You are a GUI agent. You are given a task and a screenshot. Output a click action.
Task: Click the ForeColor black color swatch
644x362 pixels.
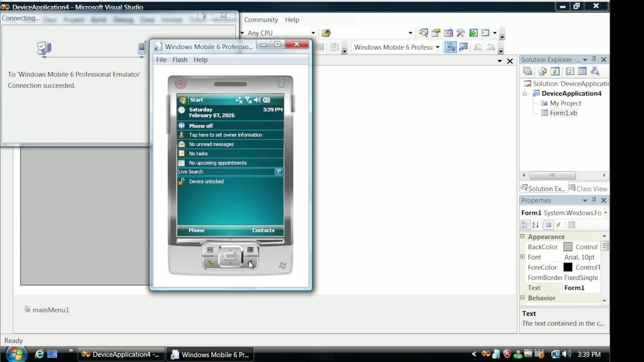tap(568, 267)
